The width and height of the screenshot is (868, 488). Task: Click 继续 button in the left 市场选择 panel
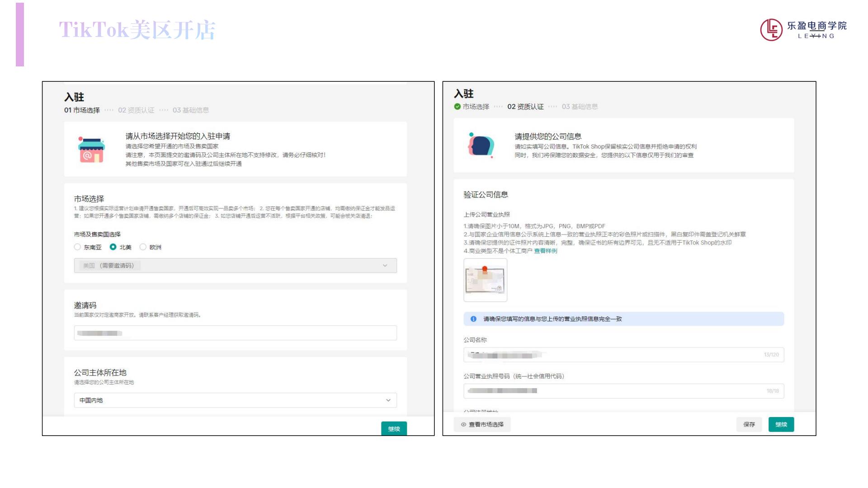(394, 428)
